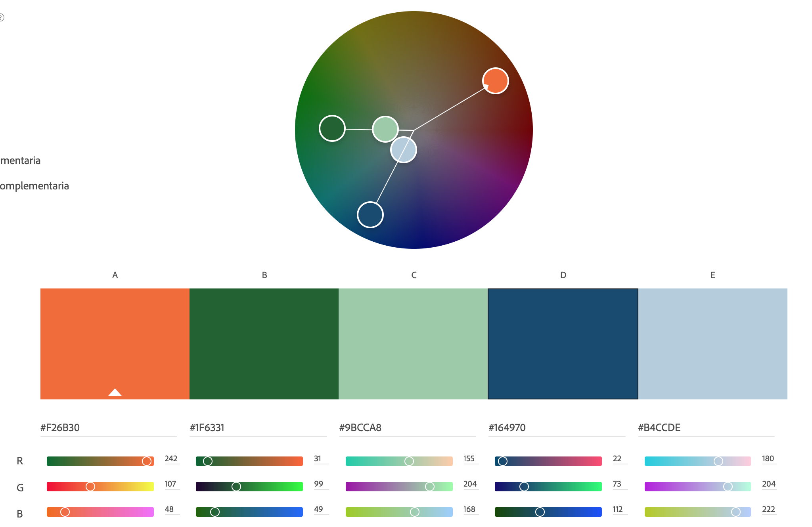
Task: Click the green slider knob for #1F6331
Action: (x=236, y=487)
